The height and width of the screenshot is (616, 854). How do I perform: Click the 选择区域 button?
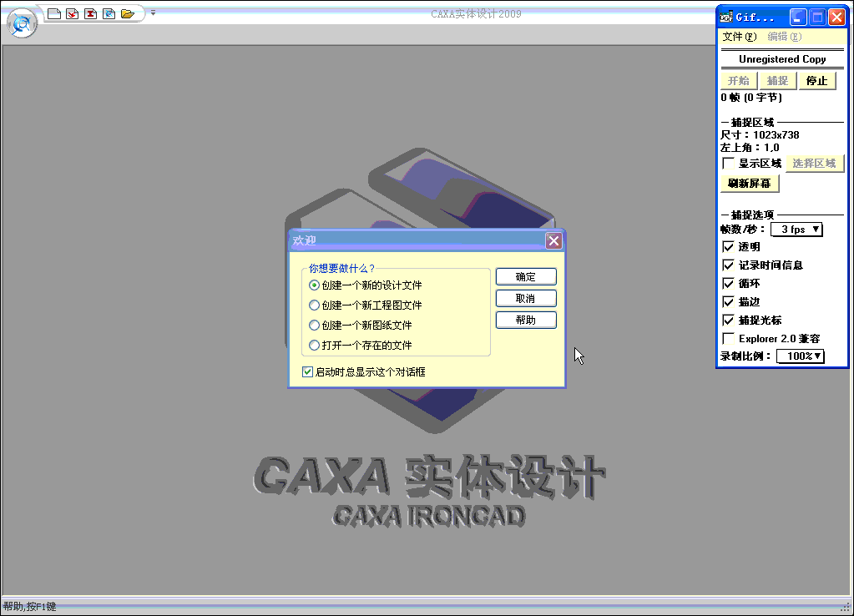coord(814,164)
